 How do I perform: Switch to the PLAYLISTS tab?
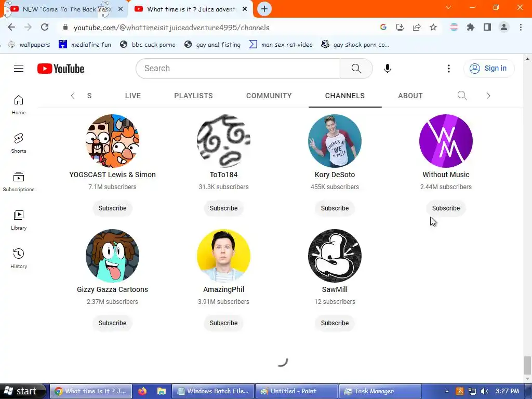pyautogui.click(x=193, y=96)
